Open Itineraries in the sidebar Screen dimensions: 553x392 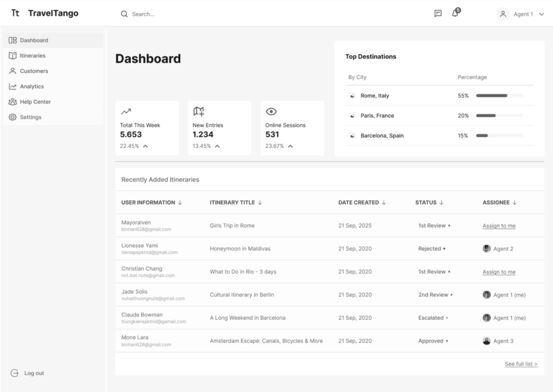coord(32,56)
